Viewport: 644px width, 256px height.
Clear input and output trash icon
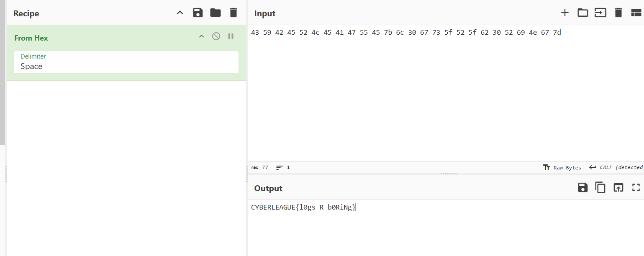click(x=618, y=13)
